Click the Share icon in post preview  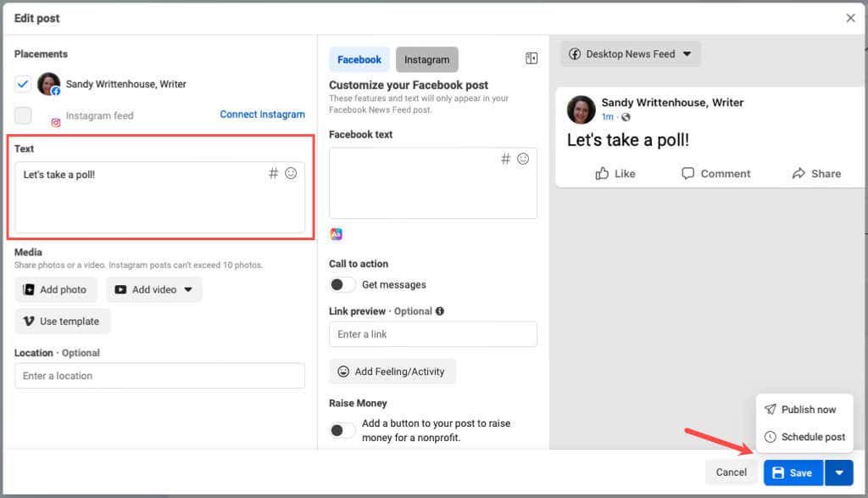[x=798, y=173]
